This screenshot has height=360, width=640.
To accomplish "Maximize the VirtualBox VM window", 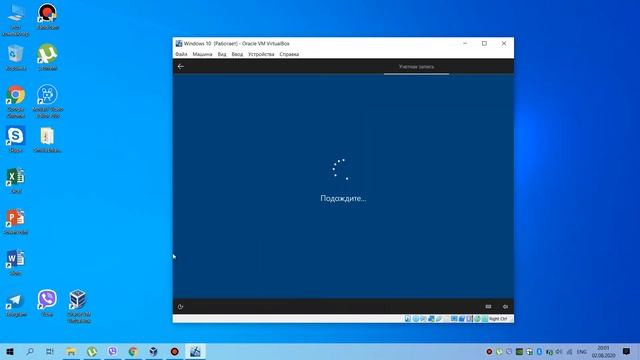I will coord(484,43).
